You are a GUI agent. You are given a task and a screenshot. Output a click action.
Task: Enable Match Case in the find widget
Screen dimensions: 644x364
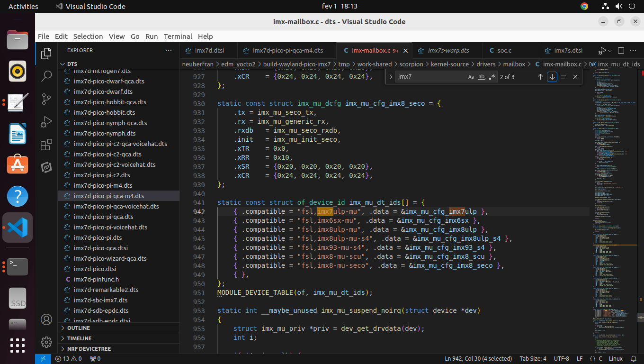471,76
